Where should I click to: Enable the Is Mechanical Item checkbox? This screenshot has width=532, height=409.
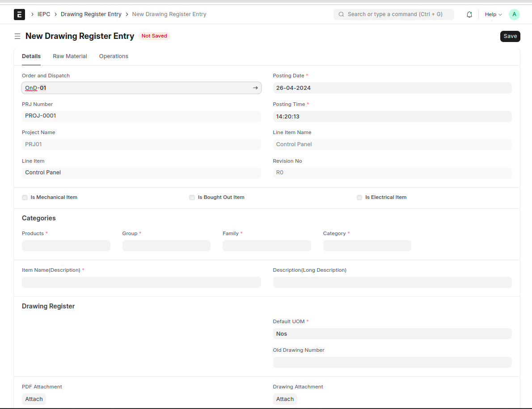25,198
